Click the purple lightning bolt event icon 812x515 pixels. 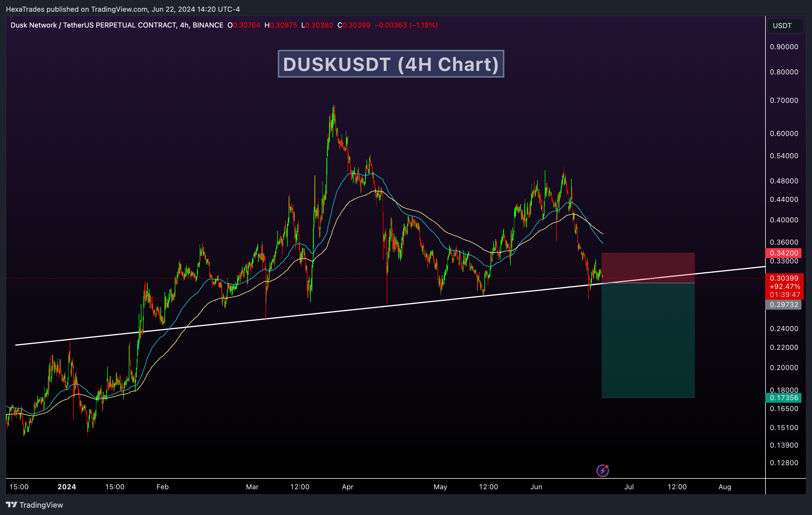[603, 470]
